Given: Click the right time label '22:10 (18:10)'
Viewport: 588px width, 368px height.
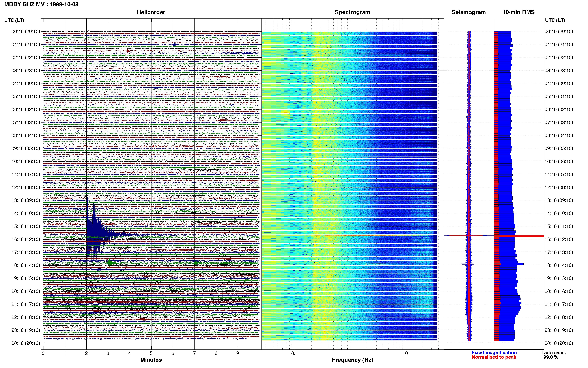Looking at the screenshot, I should click(x=559, y=317).
